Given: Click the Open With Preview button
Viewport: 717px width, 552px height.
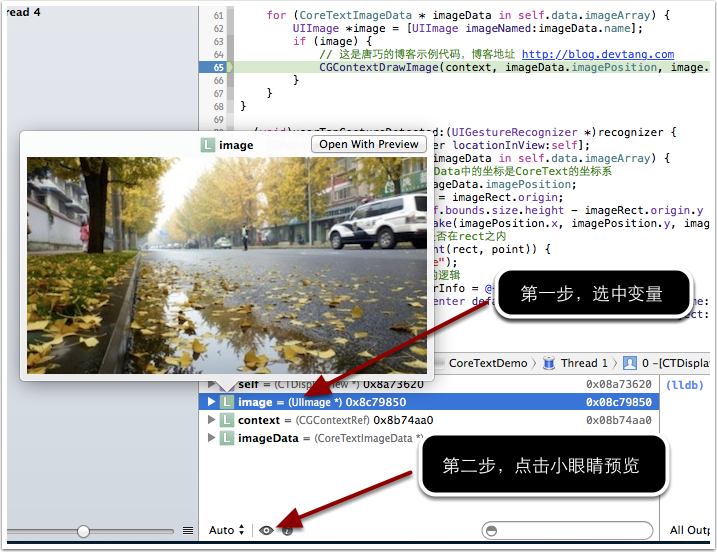Looking at the screenshot, I should tap(369, 144).
